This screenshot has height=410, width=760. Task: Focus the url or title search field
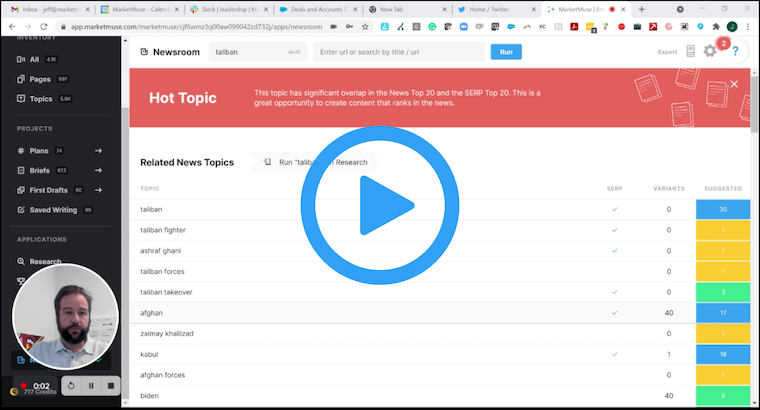click(398, 52)
